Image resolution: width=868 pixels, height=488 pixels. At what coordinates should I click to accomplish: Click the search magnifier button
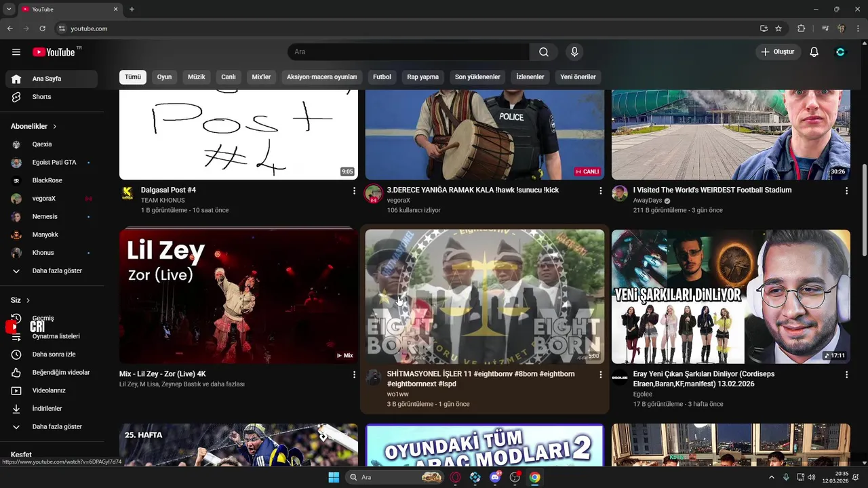point(544,52)
